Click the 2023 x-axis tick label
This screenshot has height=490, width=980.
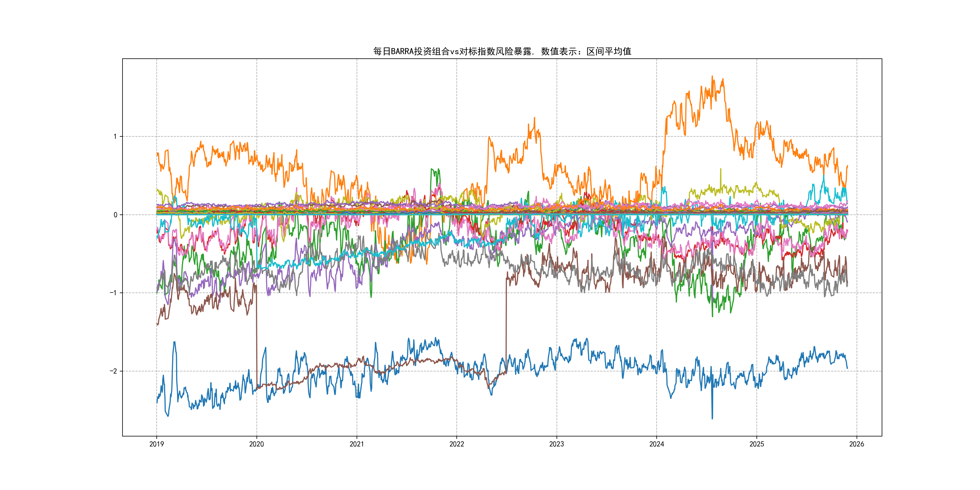(557, 444)
